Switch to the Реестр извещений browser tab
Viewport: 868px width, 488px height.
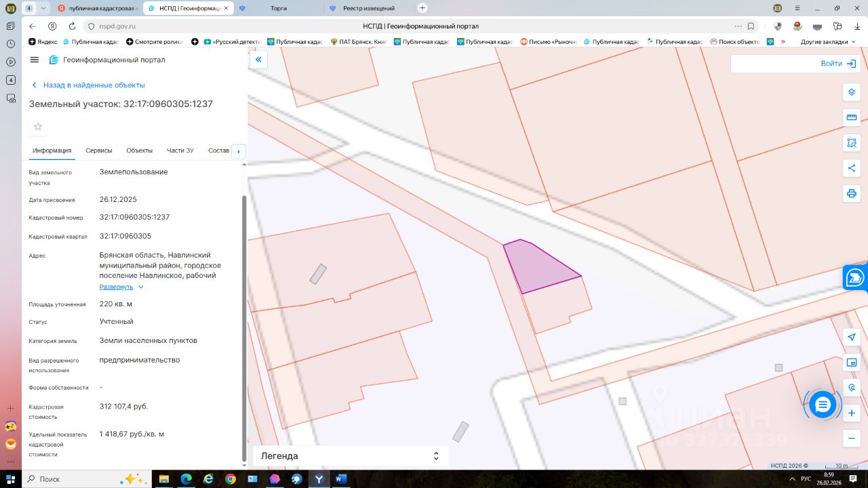[x=370, y=8]
